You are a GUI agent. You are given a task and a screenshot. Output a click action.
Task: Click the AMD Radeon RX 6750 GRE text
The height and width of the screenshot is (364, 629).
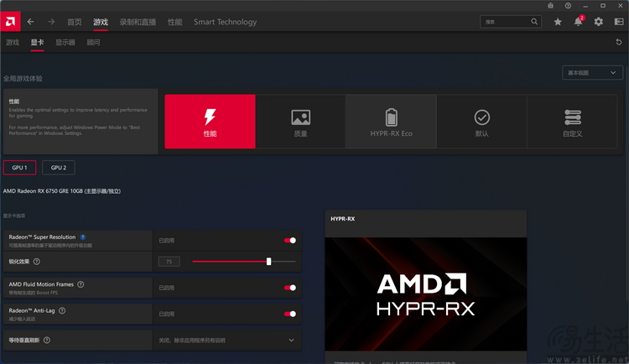[x=62, y=191]
